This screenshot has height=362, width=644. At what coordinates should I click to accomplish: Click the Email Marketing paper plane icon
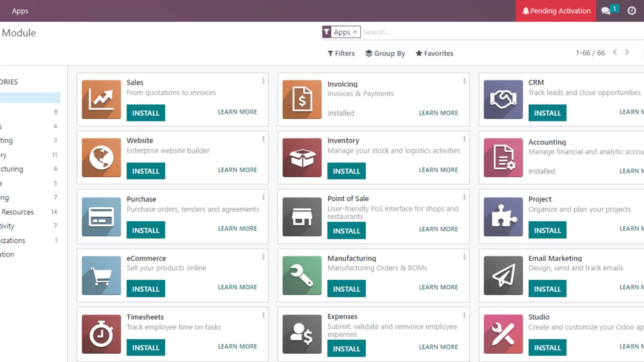(503, 276)
